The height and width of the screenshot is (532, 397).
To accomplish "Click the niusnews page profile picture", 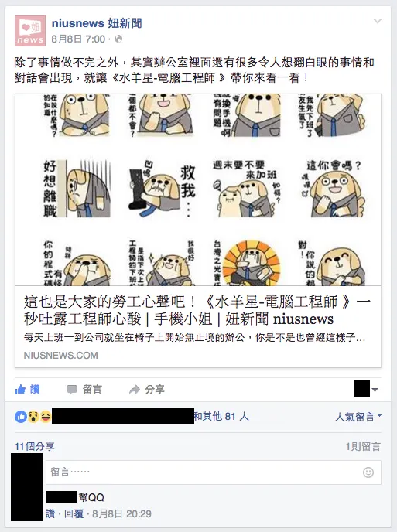I will 30,30.
